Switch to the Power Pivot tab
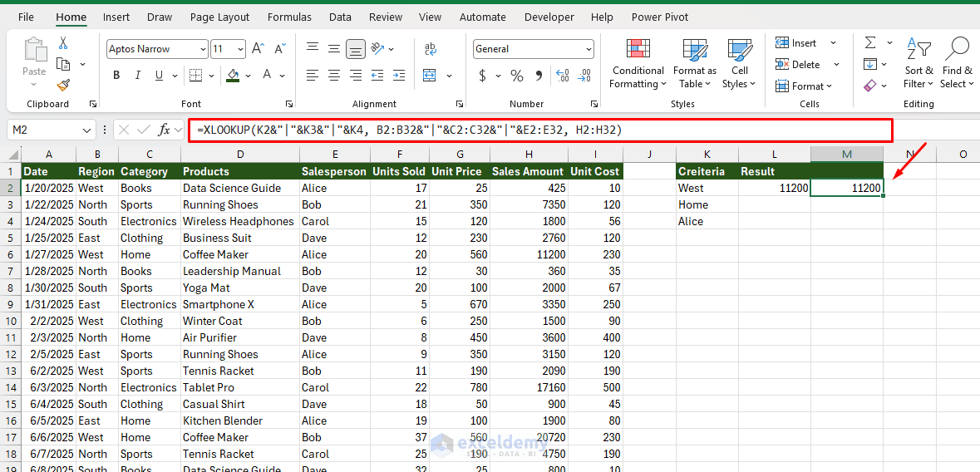This screenshot has height=472, width=980. (659, 17)
